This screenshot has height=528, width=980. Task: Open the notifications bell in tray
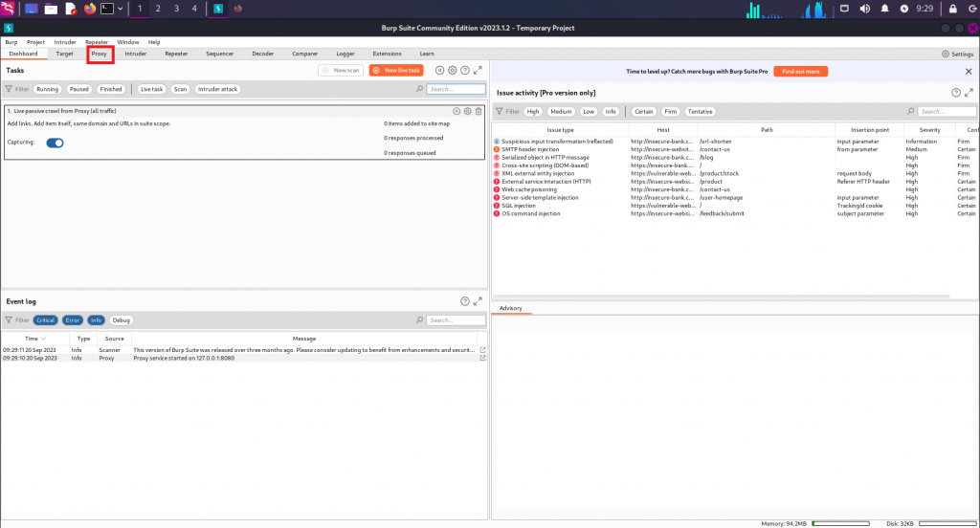[x=884, y=9]
